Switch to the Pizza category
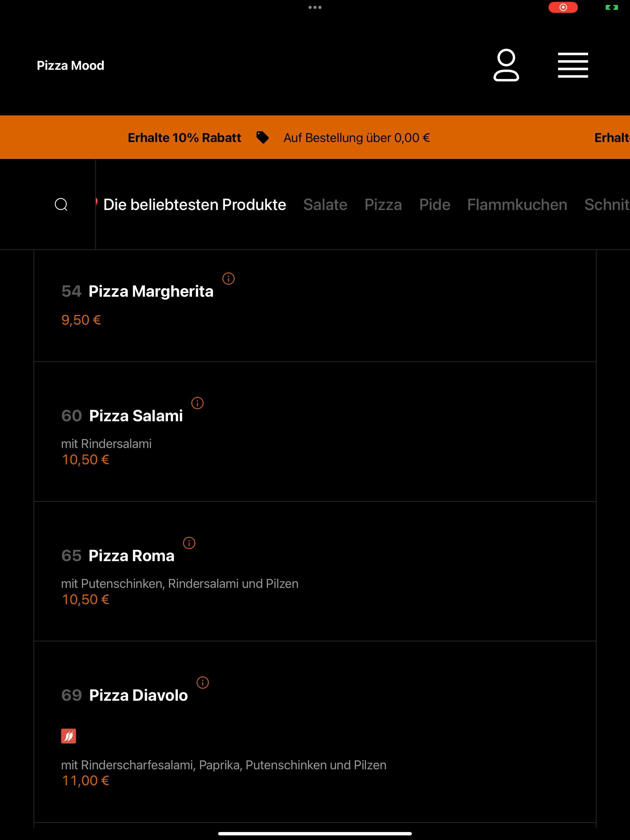This screenshot has width=630, height=840. click(x=383, y=205)
